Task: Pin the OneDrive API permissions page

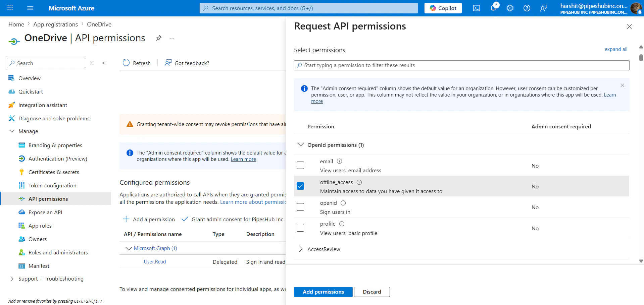Action: coord(158,38)
